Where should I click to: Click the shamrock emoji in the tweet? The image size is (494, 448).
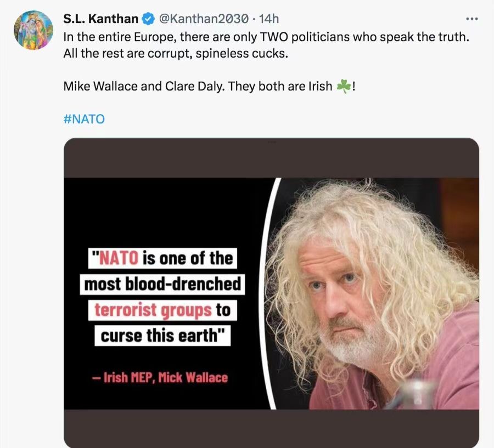(x=343, y=87)
